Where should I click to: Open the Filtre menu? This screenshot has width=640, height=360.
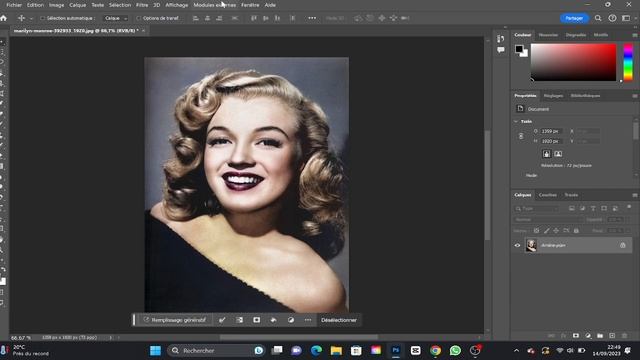[142, 5]
